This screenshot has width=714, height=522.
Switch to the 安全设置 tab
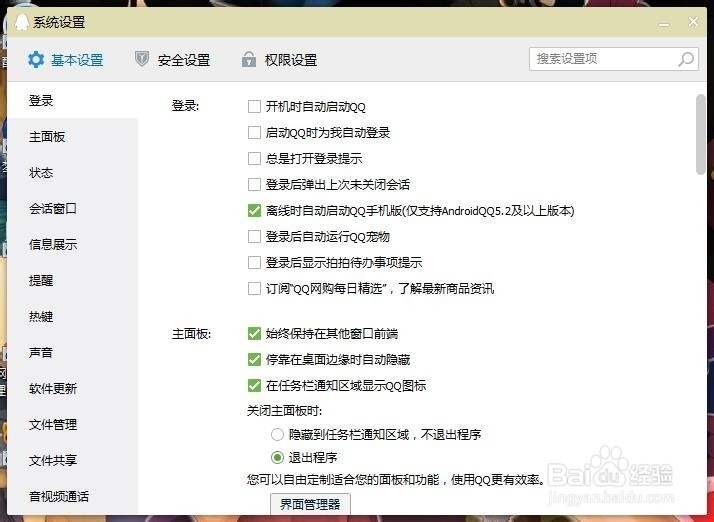[x=173, y=60]
